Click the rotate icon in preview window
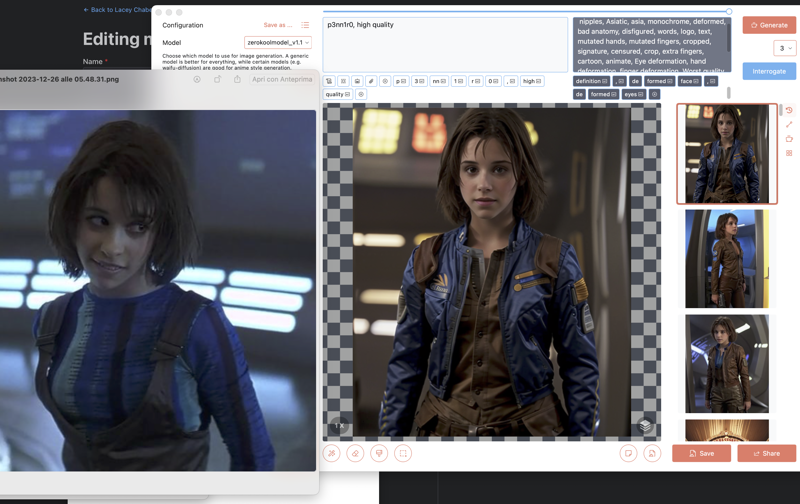The height and width of the screenshot is (504, 800). tap(217, 80)
